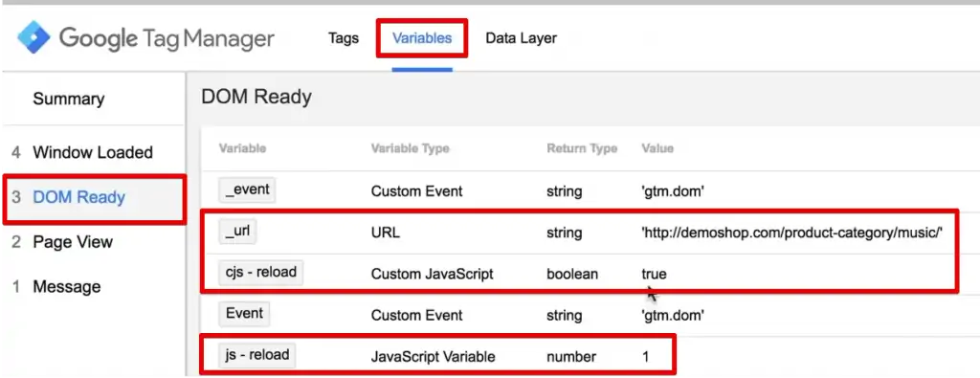The image size is (980, 378).
Task: Click the Value column header
Action: click(x=657, y=148)
